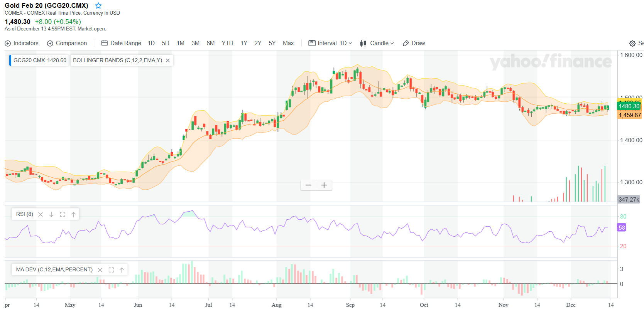
Task: Close the MA DEV indicator panel
Action: (x=100, y=270)
